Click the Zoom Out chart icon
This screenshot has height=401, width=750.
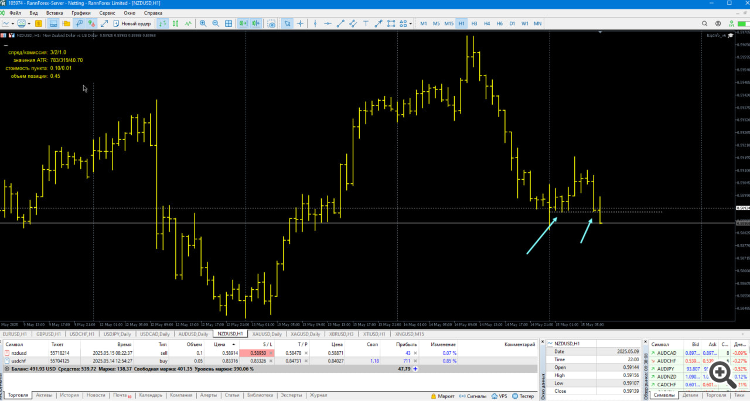pos(216,23)
